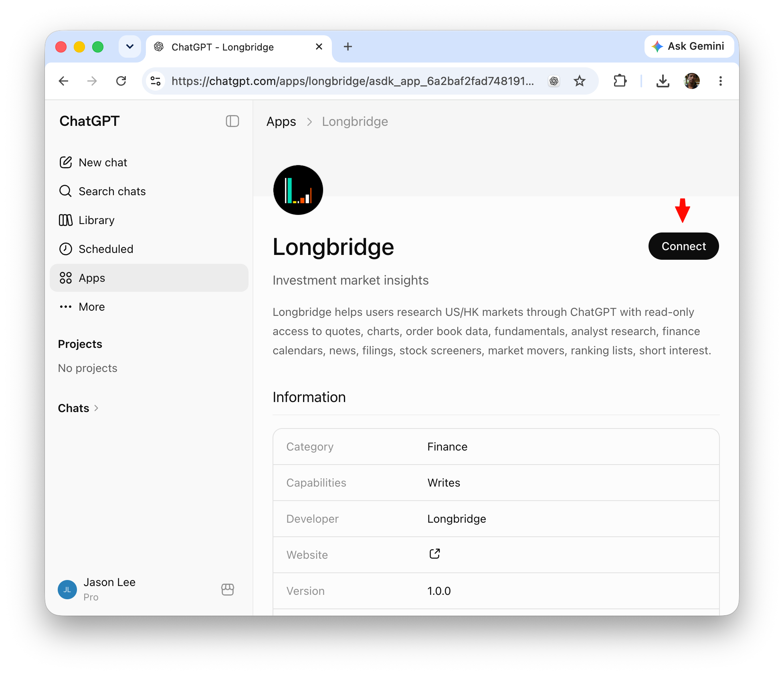The height and width of the screenshot is (675, 784).
Task: Open New chat from the sidebar
Action: tap(149, 162)
